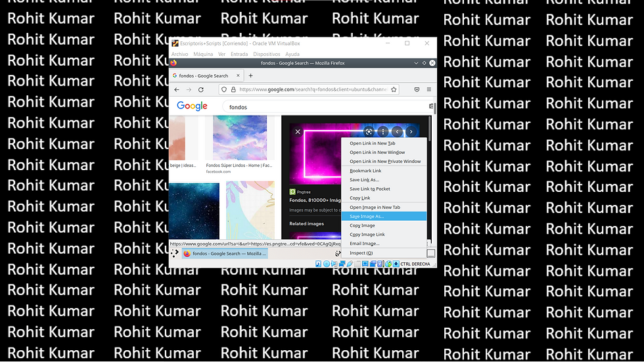Click the Pngtree source link
The width and height of the screenshot is (644, 362).
pos(304,192)
